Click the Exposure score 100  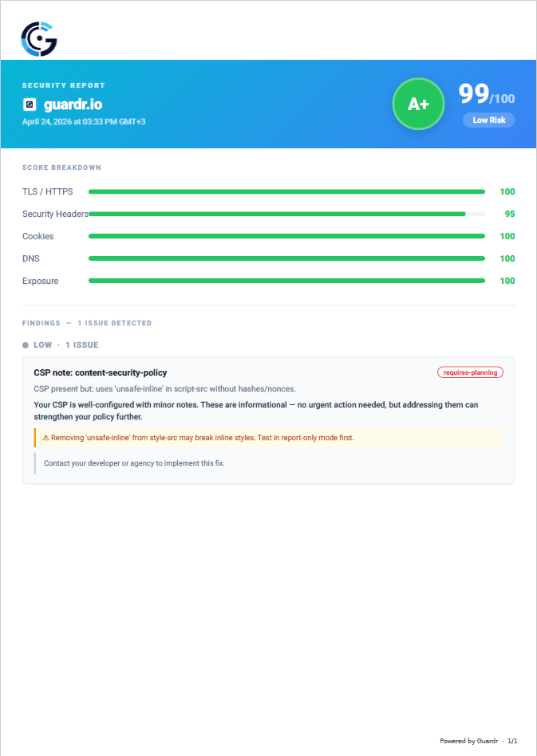507,281
